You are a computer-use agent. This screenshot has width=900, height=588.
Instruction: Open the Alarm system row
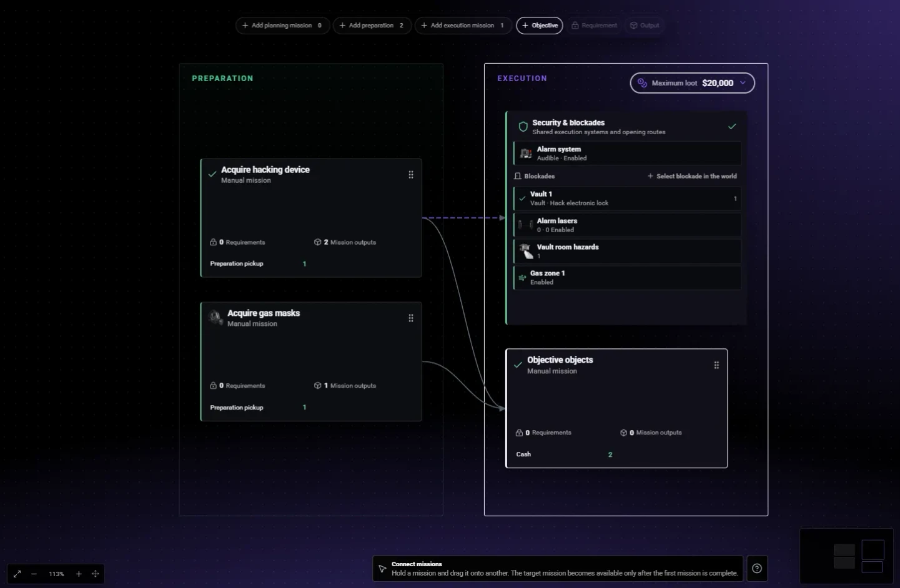click(627, 154)
